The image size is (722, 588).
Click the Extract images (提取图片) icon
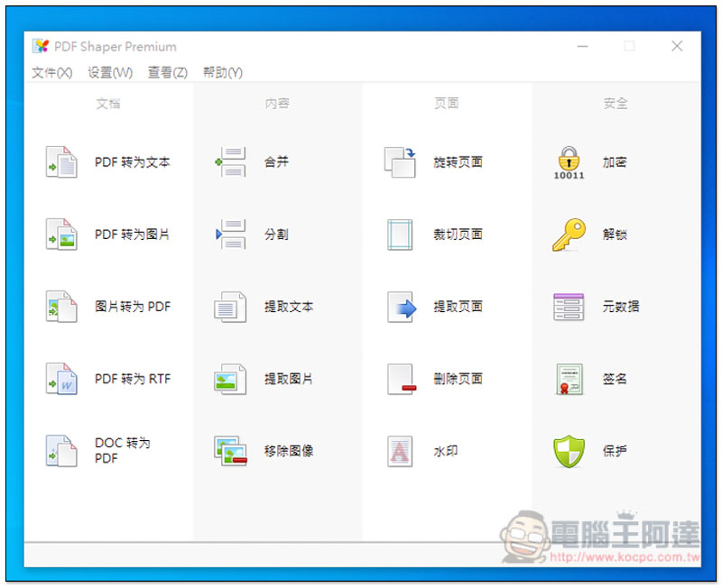[230, 379]
